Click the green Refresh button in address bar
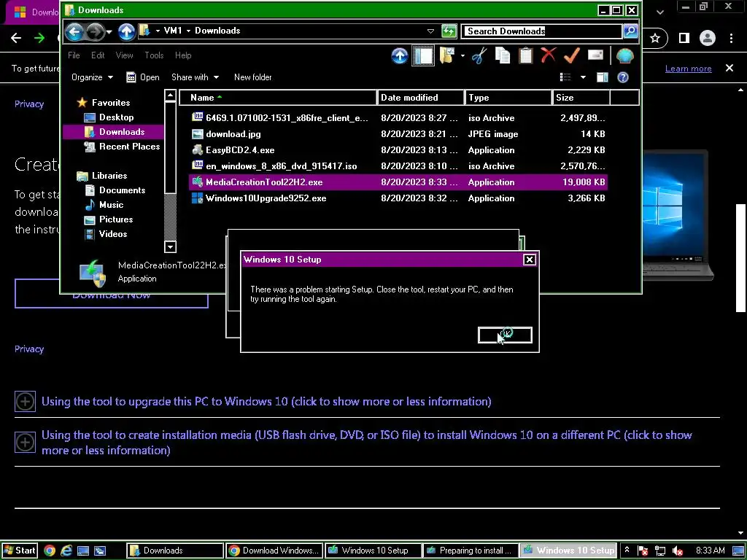This screenshot has height=560, width=747. pos(449,31)
